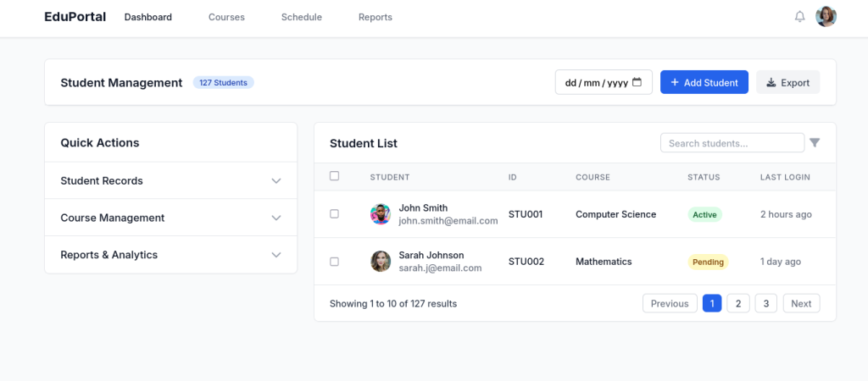This screenshot has width=868, height=381.
Task: Toggle the select-all students checkbox
Action: 334,176
